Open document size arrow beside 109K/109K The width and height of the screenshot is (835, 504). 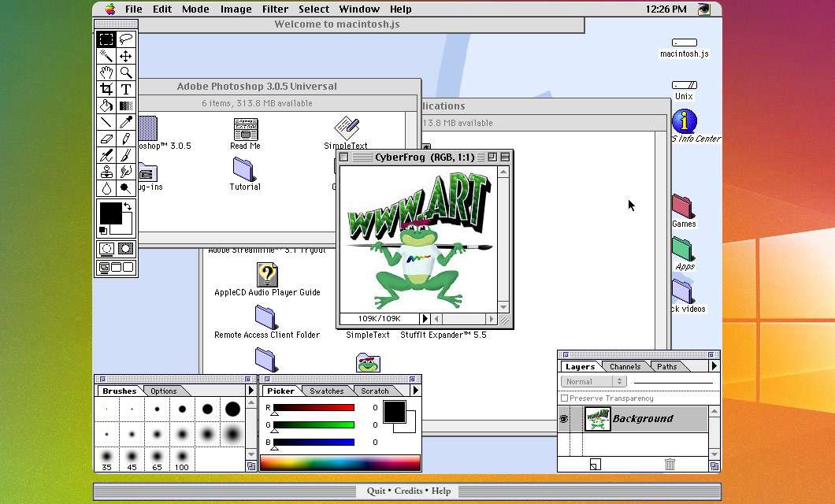(425, 319)
